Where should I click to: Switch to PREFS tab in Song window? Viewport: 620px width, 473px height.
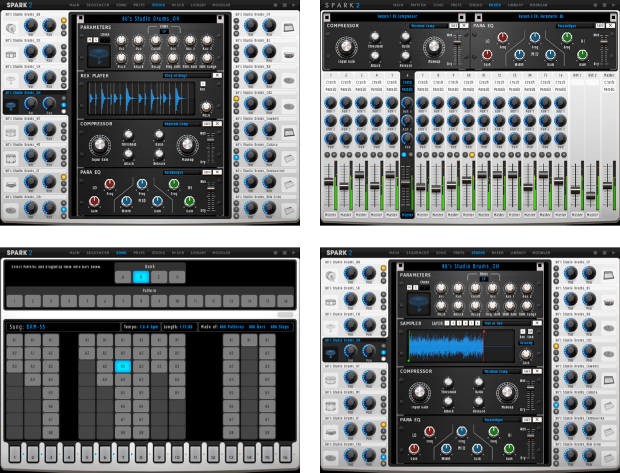[x=139, y=252]
